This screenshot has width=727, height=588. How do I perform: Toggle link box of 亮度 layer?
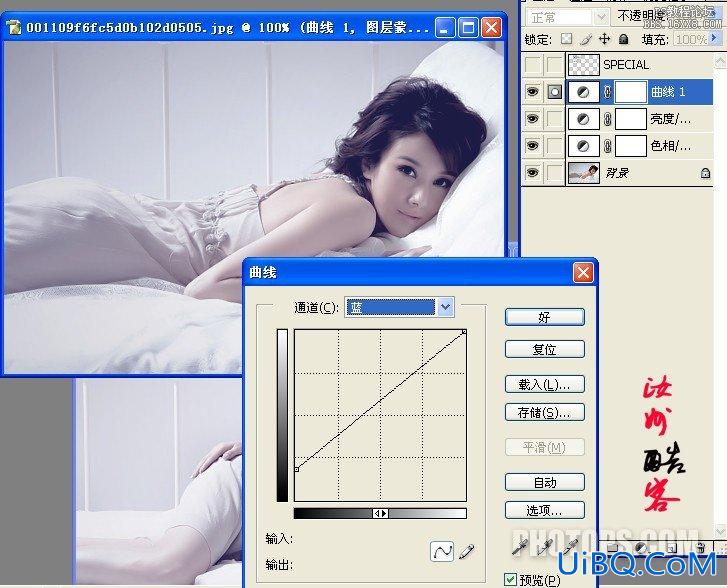pyautogui.click(x=555, y=119)
